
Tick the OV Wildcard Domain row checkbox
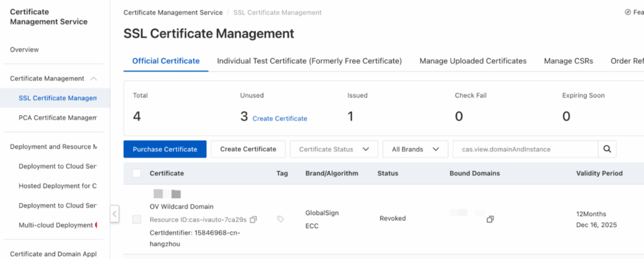point(136,219)
